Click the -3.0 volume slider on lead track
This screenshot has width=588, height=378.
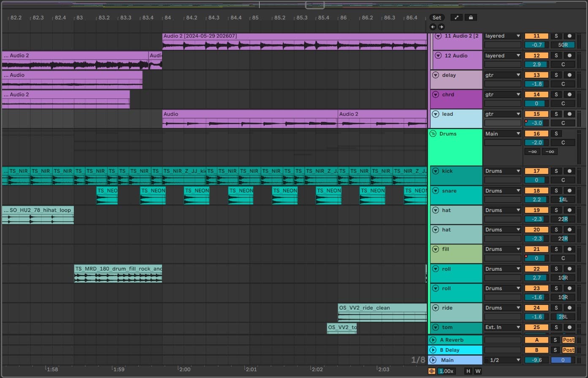[537, 123]
